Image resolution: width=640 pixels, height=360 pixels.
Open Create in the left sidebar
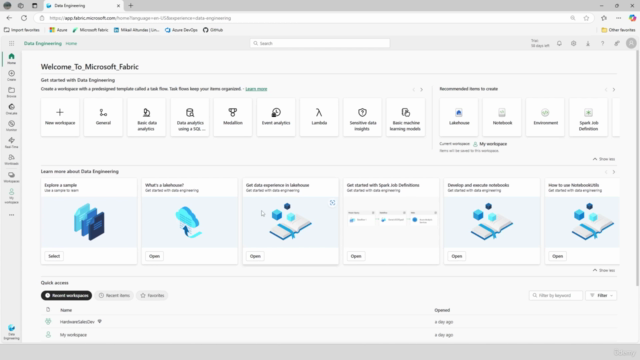(x=11, y=75)
